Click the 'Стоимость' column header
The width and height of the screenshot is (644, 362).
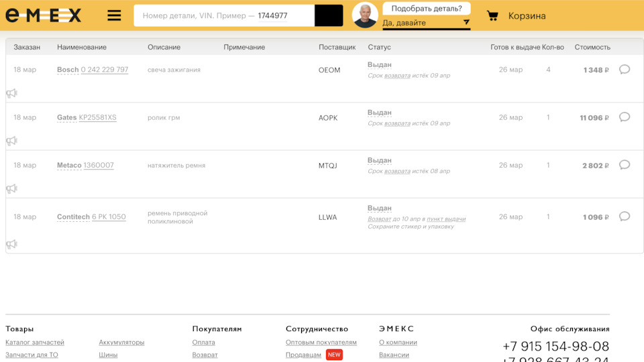(x=592, y=47)
